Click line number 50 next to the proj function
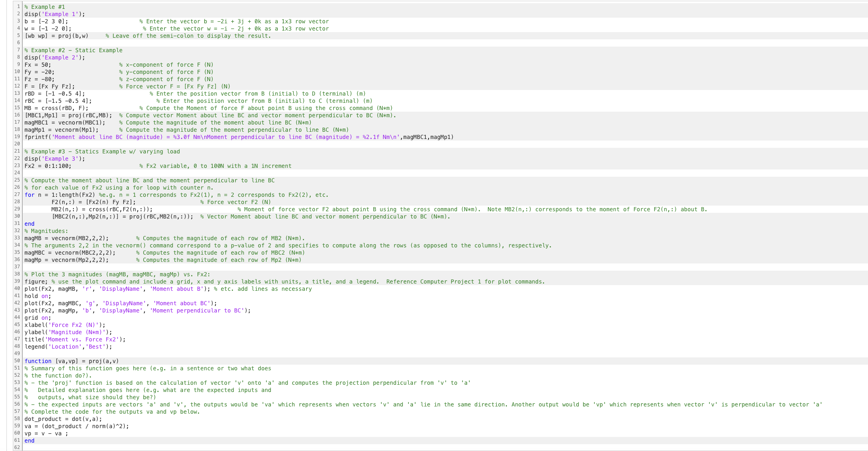868x451 pixels. click(16, 361)
